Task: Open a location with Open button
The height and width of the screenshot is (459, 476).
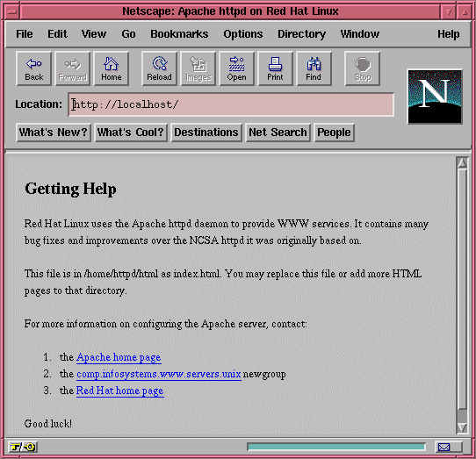Action: [x=236, y=68]
